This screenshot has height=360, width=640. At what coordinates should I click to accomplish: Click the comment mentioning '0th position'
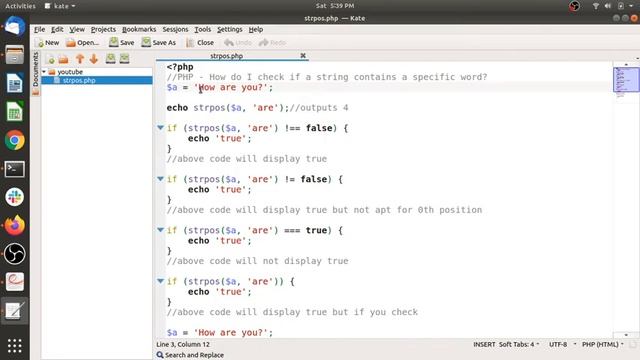pyautogui.click(x=324, y=210)
